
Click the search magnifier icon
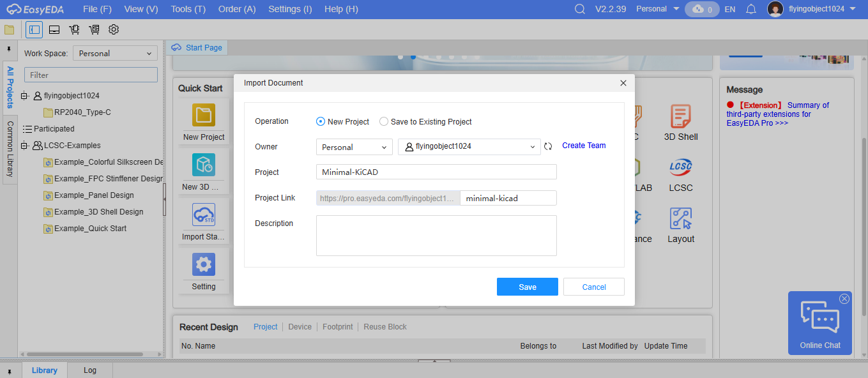point(580,9)
